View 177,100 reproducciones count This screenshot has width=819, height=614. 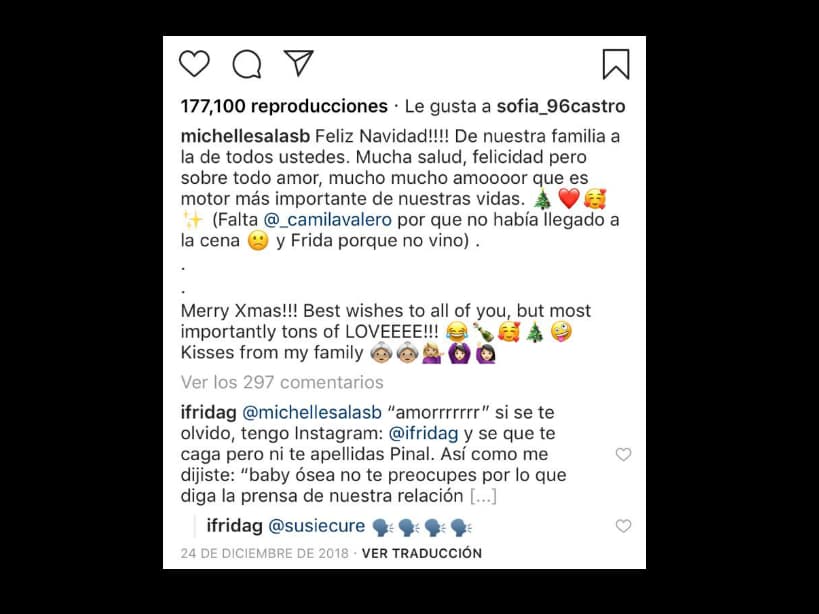click(284, 107)
